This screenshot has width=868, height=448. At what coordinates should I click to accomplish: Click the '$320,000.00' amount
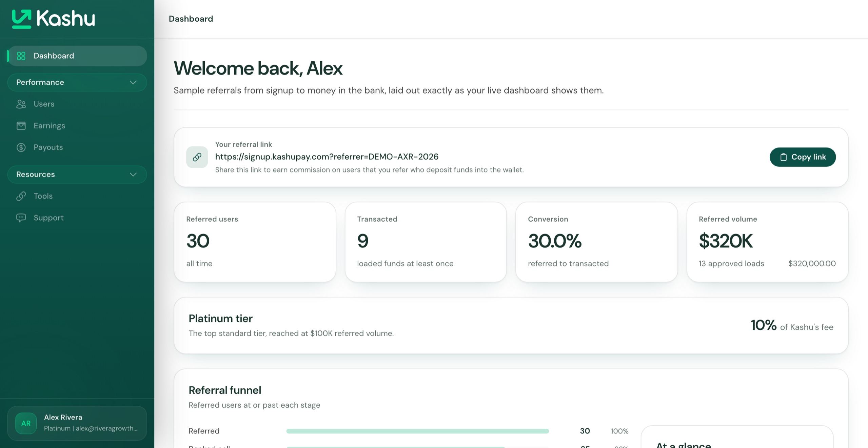pos(812,264)
